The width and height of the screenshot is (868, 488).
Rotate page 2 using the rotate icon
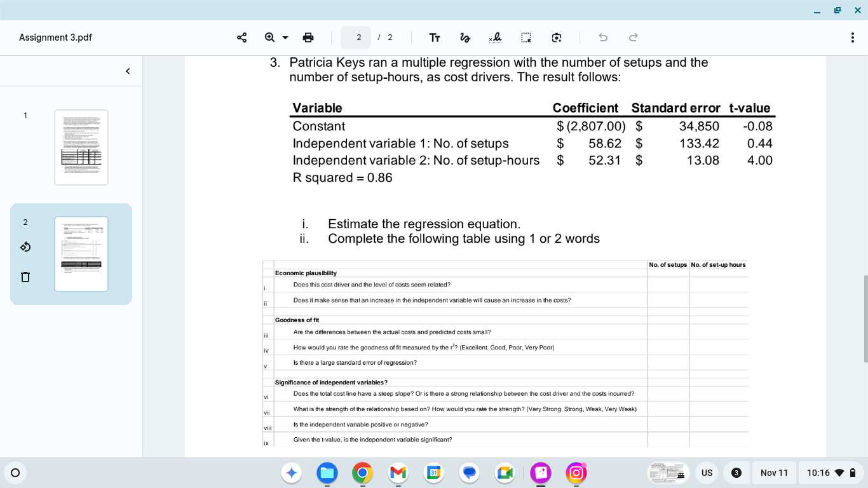coord(25,247)
